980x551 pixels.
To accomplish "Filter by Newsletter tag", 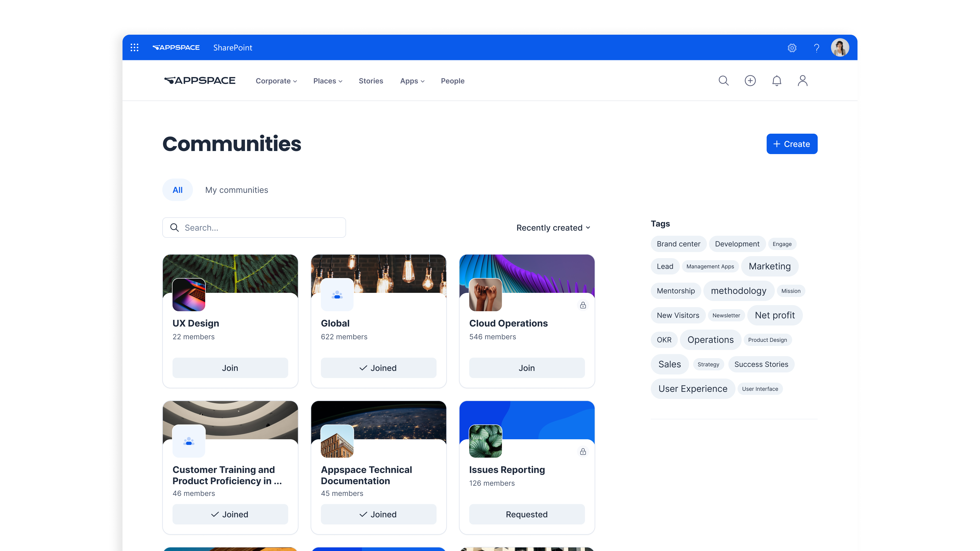I will 726,315.
